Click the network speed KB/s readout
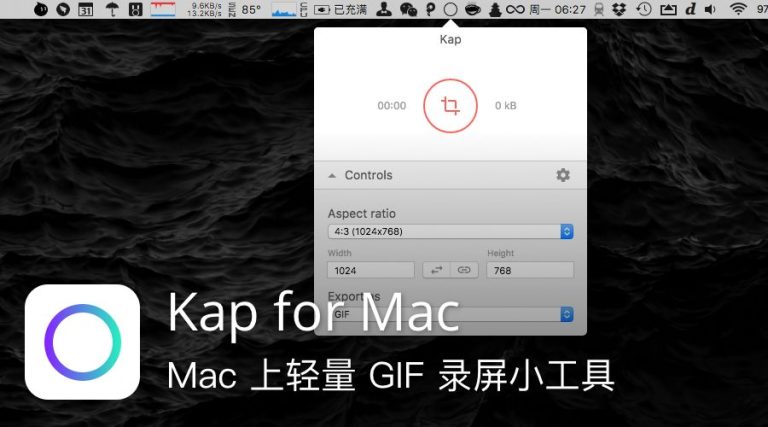768x427 pixels. pos(205,9)
